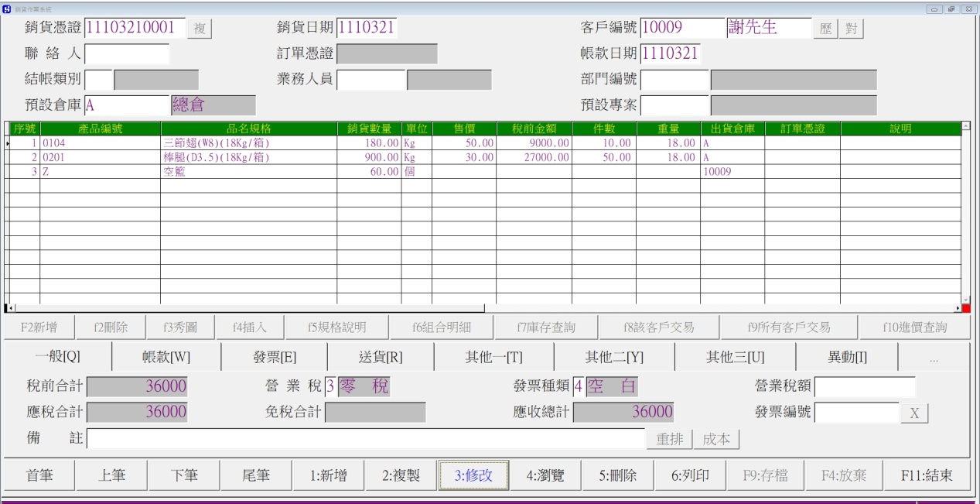Open the 異動[I] tab
Viewport: 980px width, 504px height.
click(x=847, y=358)
